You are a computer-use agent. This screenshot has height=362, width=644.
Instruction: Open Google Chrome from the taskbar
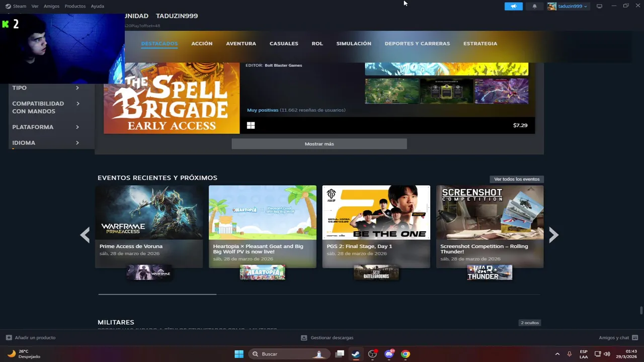coord(406,354)
